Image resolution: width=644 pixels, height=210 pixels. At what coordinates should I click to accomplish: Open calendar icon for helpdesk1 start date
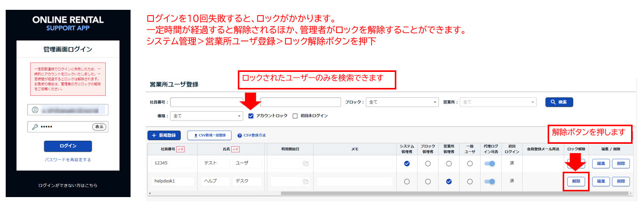[305, 182]
